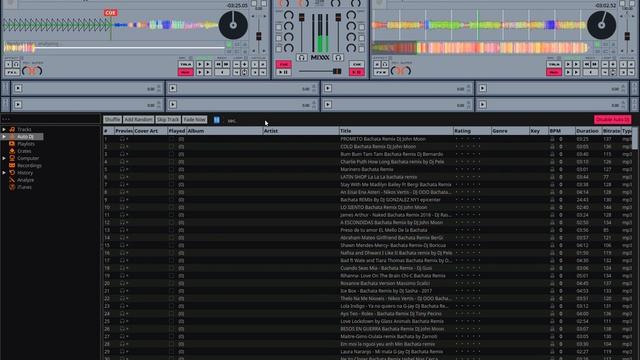Click the Fade Now button

tap(195, 120)
